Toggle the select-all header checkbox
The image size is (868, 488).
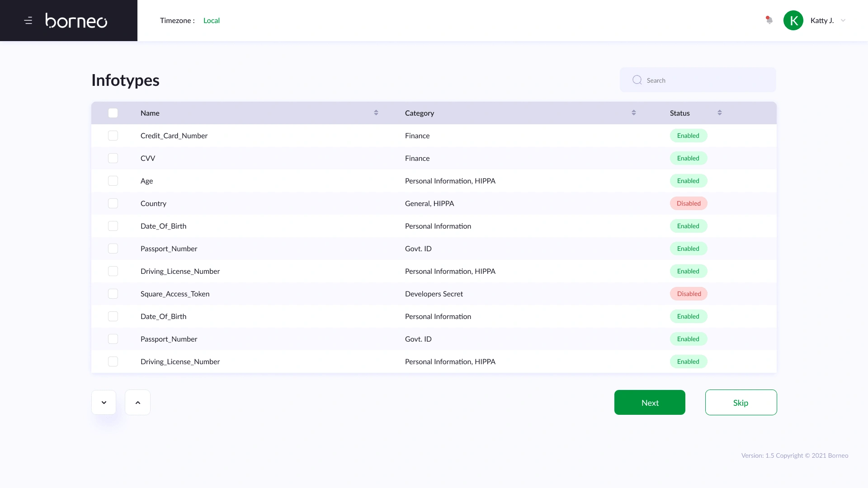(x=113, y=113)
